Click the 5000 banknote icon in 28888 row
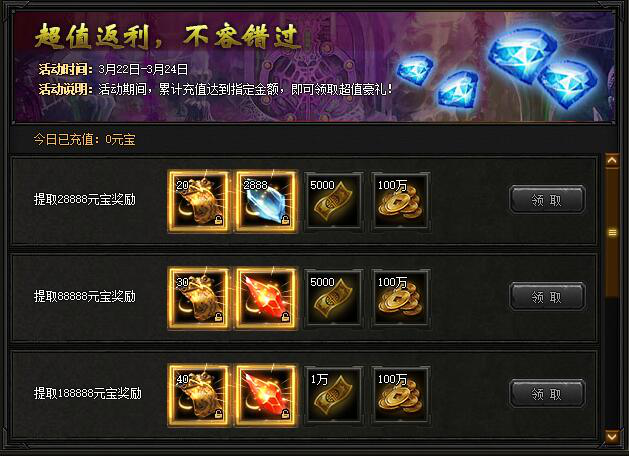Viewport: 629px width, 456px height. (x=333, y=202)
